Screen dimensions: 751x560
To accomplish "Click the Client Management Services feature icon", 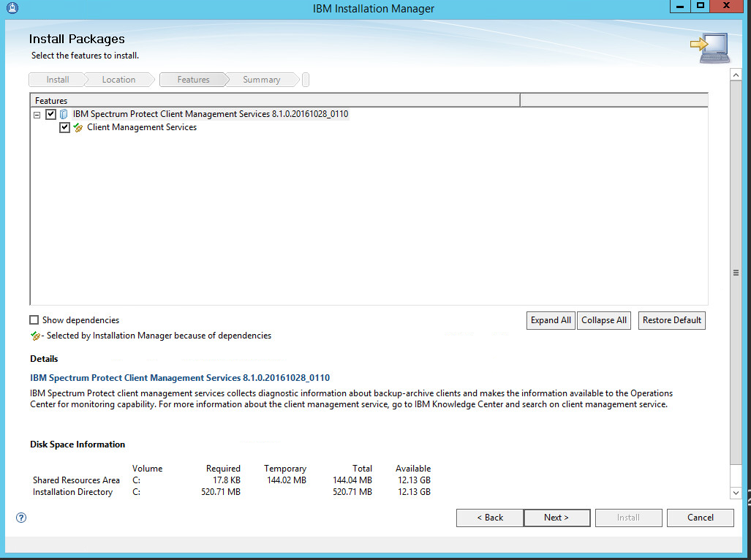I will click(78, 127).
